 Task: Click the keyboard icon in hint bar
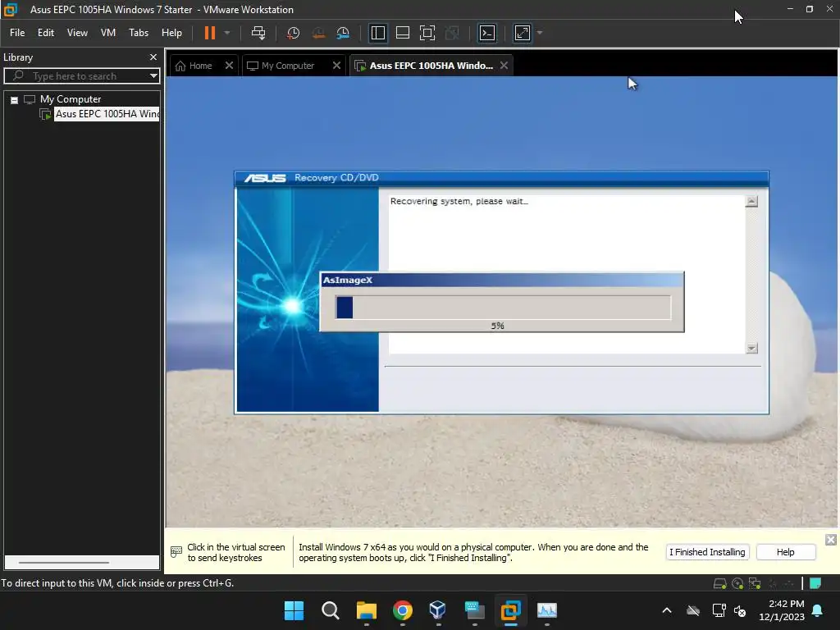click(176, 552)
